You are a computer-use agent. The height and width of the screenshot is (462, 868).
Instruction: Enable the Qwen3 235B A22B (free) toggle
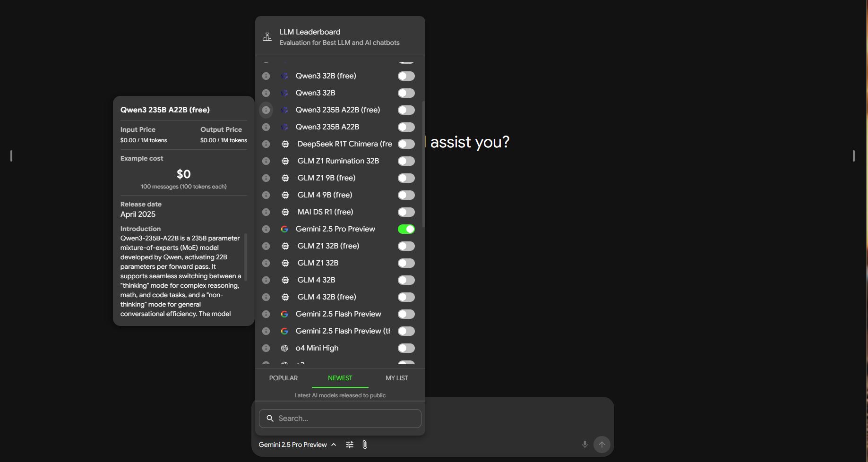406,110
